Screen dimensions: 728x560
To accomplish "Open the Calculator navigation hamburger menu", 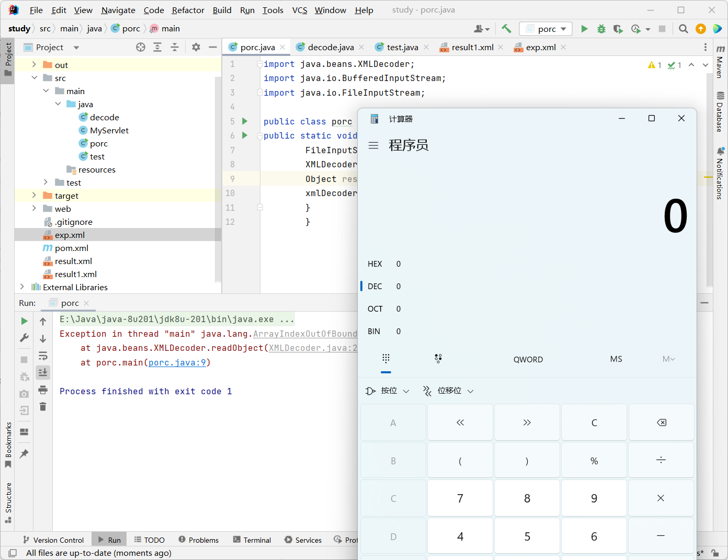I will [x=373, y=145].
